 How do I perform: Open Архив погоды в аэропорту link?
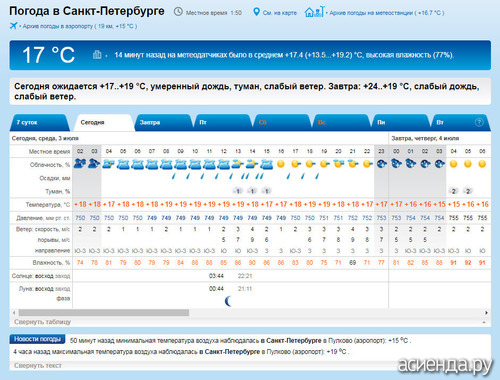(x=80, y=26)
